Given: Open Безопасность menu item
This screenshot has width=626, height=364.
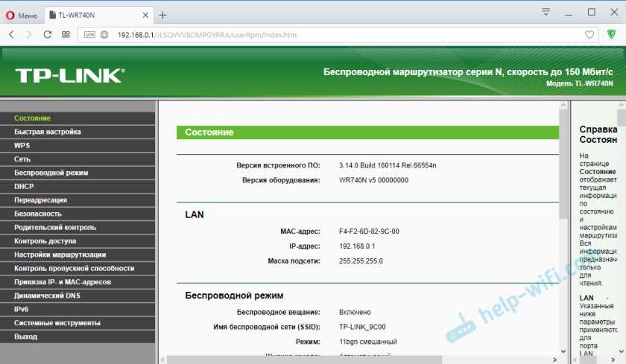Looking at the screenshot, I should click(78, 214).
